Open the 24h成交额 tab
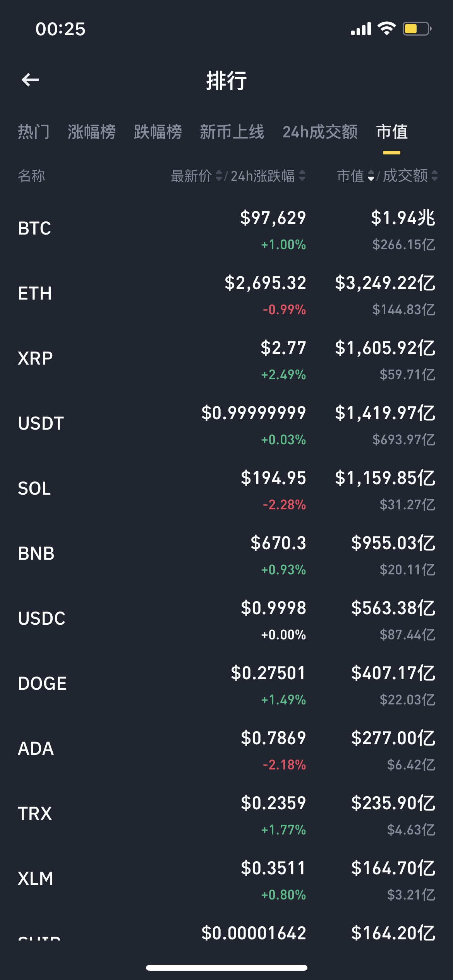 [320, 132]
